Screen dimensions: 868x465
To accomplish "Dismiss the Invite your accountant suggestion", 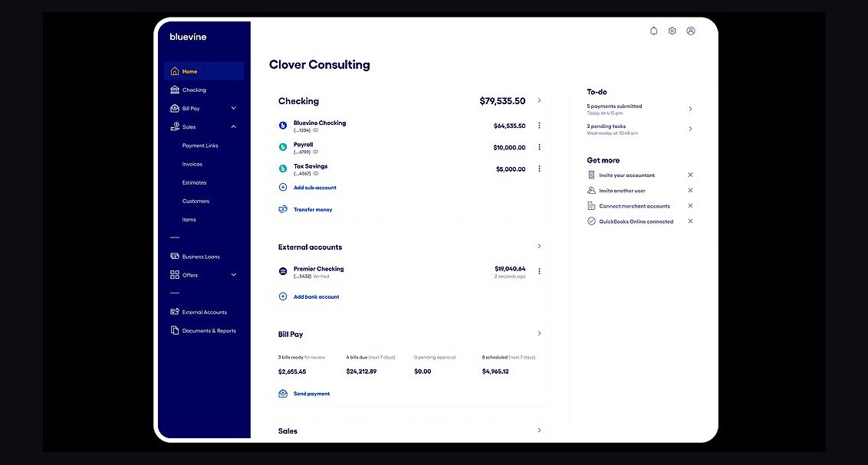I will click(690, 175).
